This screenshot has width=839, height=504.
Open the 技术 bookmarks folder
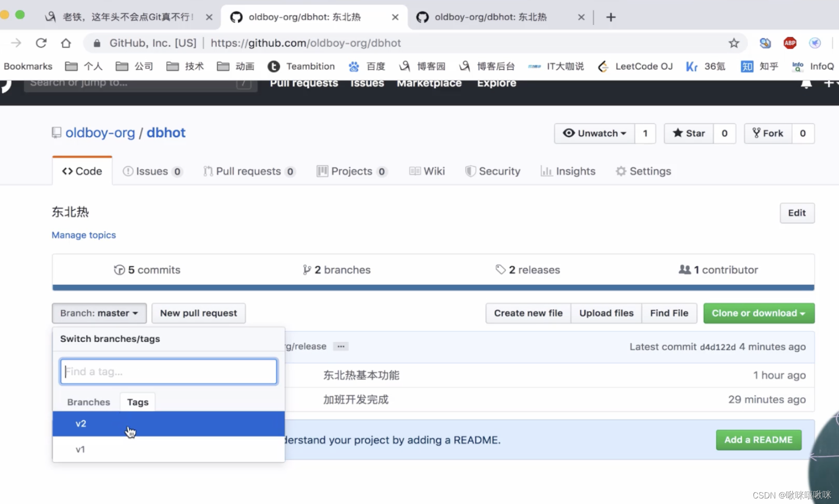coord(185,66)
